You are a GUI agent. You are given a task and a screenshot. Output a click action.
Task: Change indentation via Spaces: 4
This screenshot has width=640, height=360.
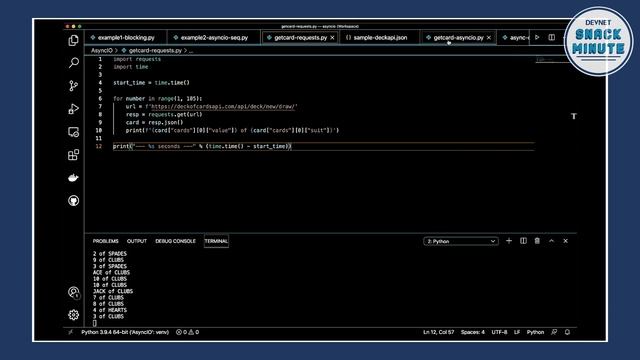pos(473,332)
